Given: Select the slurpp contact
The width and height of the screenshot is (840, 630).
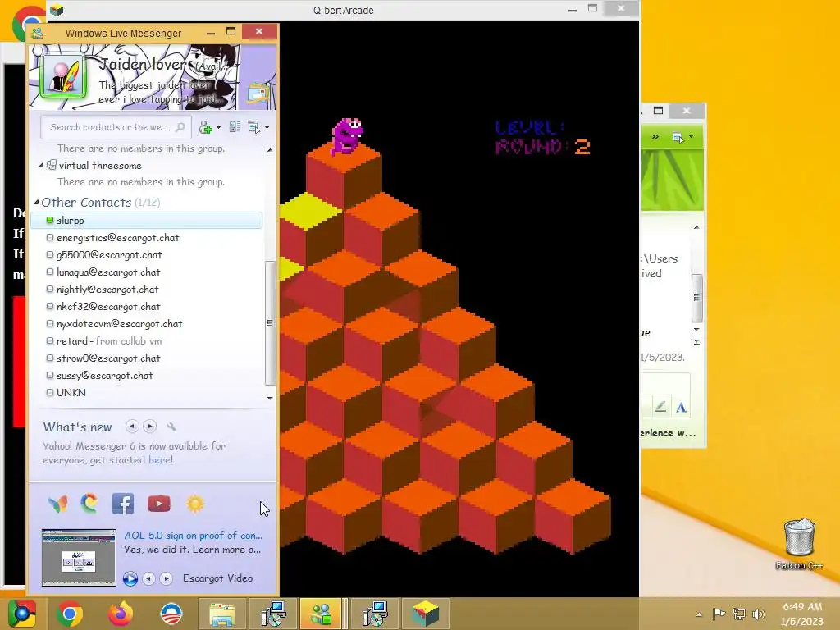Looking at the screenshot, I should pyautogui.click(x=147, y=220).
